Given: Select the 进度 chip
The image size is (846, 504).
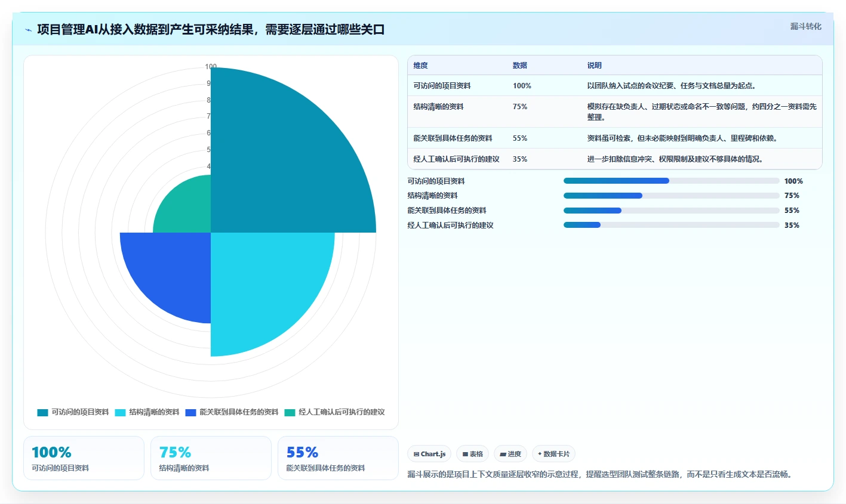Looking at the screenshot, I should pyautogui.click(x=510, y=454).
